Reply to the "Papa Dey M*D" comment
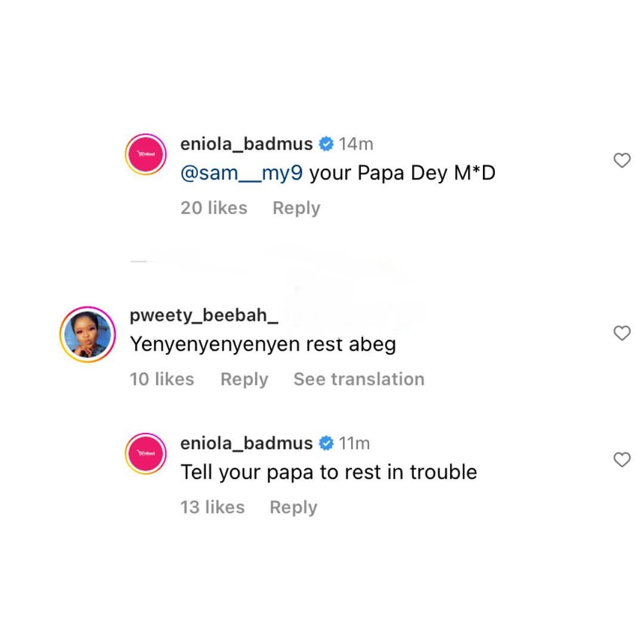The image size is (644, 644). (296, 208)
